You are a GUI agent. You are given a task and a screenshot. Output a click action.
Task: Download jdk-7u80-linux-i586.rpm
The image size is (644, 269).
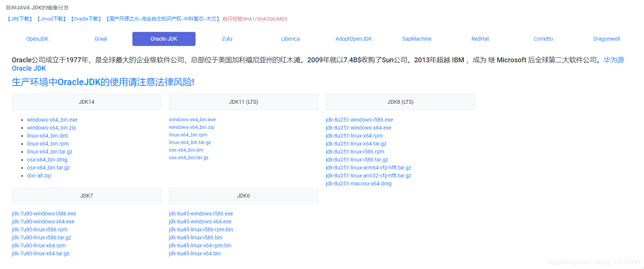pyautogui.click(x=40, y=229)
